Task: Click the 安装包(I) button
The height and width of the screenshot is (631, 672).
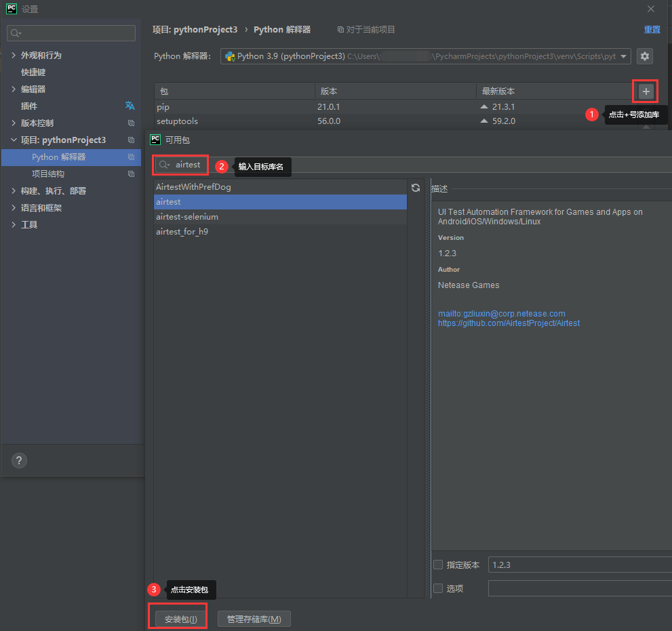Action: pos(181,619)
